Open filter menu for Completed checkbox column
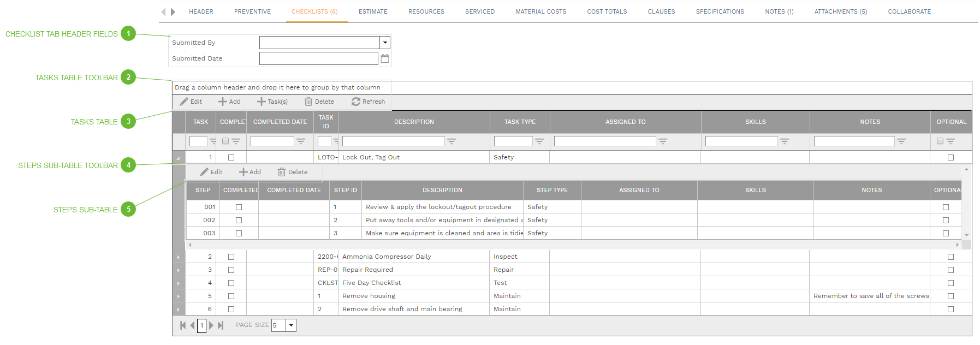The image size is (980, 345). pos(236,141)
